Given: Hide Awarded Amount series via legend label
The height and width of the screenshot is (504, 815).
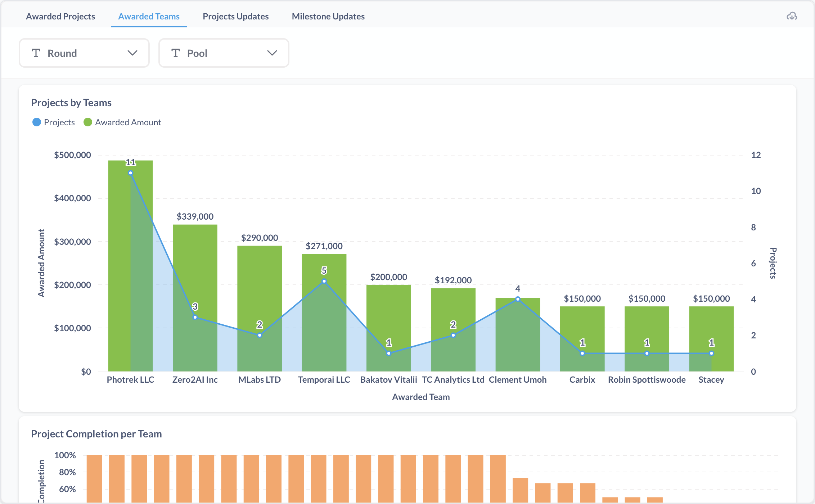Looking at the screenshot, I should tap(128, 122).
